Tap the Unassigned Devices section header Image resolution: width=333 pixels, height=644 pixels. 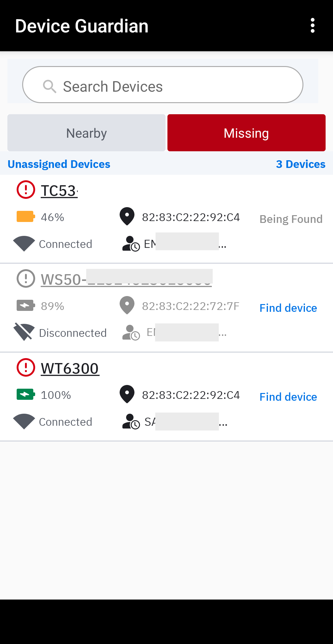coord(59,164)
